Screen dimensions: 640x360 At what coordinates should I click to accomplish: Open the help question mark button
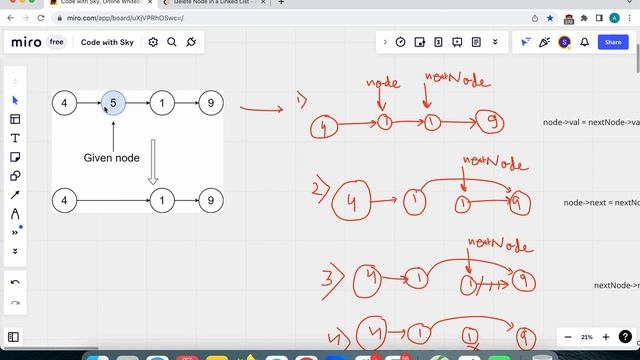click(x=625, y=337)
